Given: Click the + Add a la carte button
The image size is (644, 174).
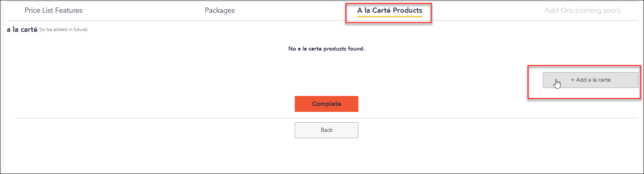Looking at the screenshot, I should pos(590,80).
